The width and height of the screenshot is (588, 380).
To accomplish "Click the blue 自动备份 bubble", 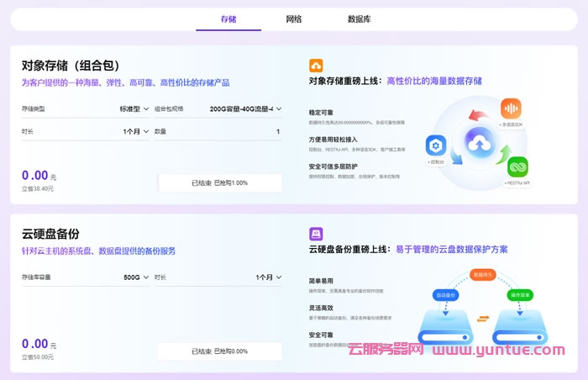I will [x=445, y=295].
